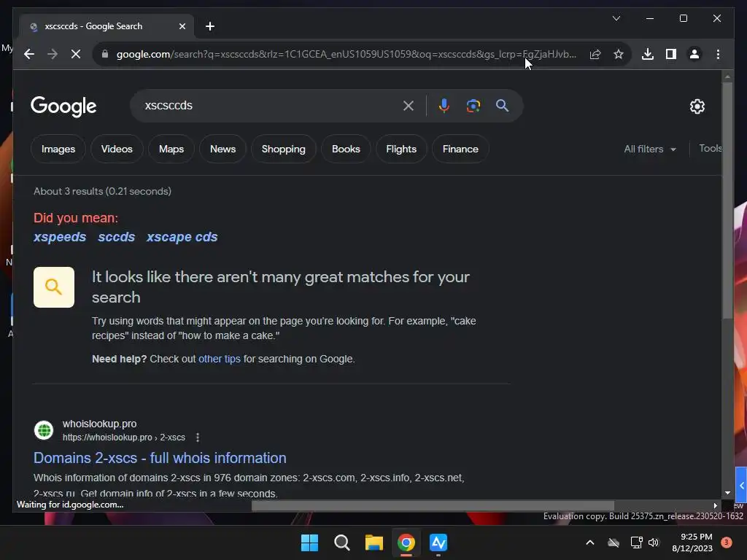Open search Tools
Image resolution: width=747 pixels, height=560 pixels.
click(710, 149)
